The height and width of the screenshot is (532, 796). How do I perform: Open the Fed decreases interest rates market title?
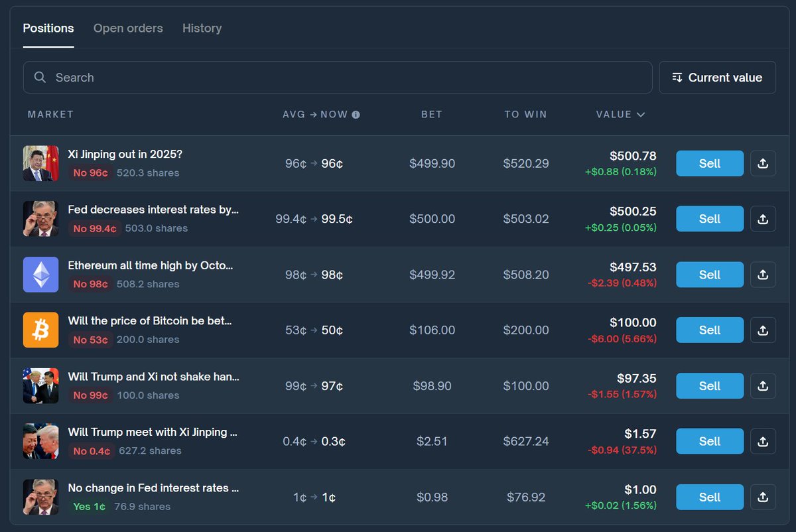coord(153,210)
